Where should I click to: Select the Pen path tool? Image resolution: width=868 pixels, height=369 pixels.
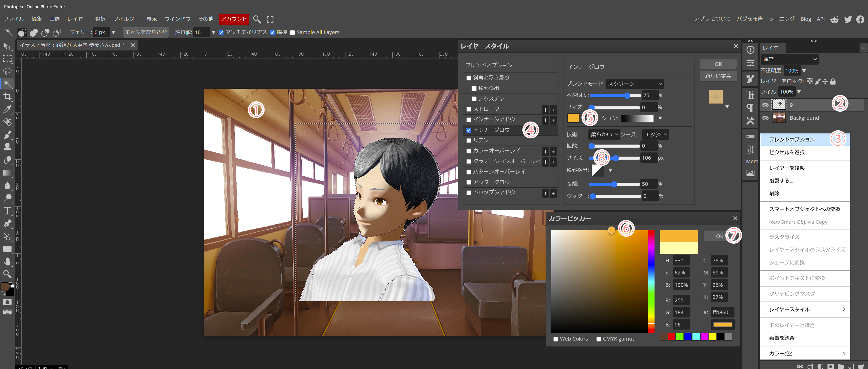[x=7, y=223]
